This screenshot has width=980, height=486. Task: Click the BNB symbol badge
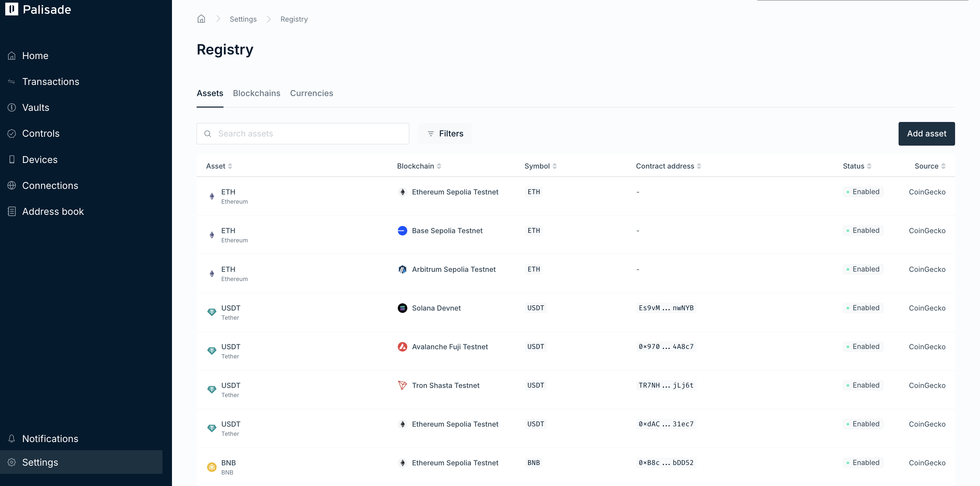(x=534, y=463)
